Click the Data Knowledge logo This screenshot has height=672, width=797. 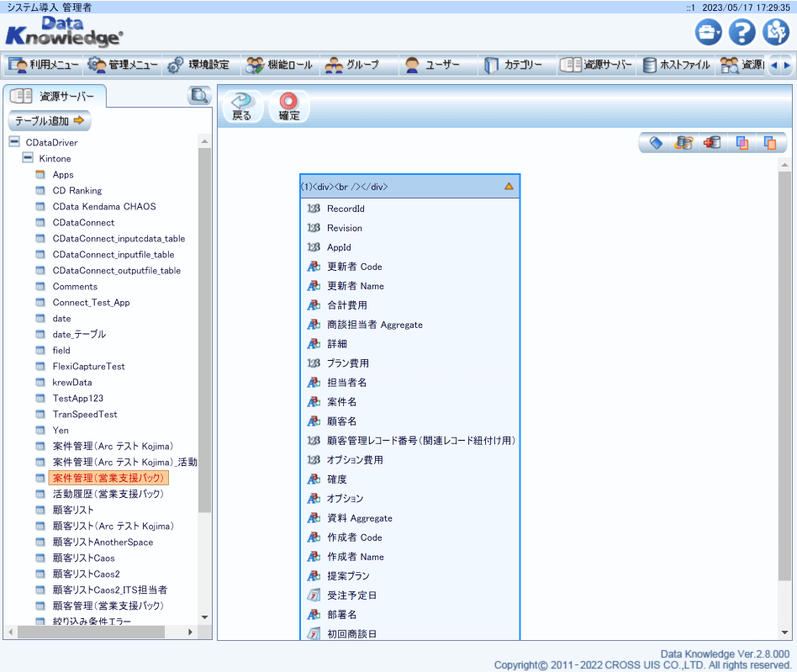tap(64, 33)
